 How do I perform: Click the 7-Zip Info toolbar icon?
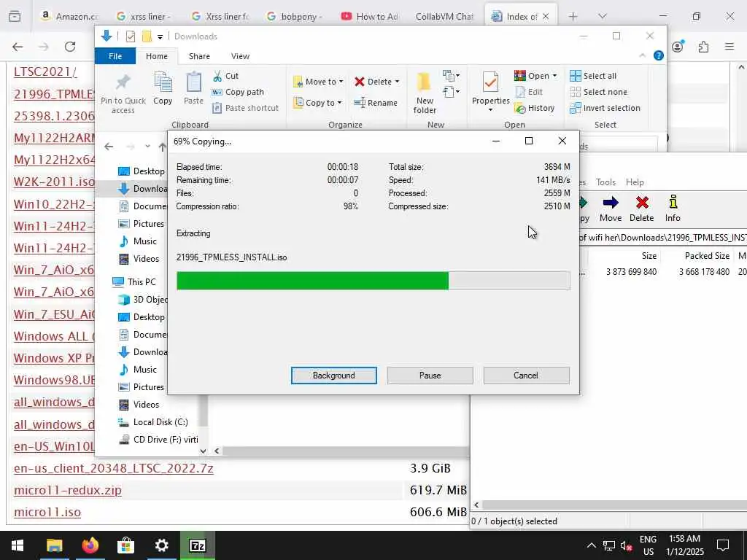click(x=673, y=209)
